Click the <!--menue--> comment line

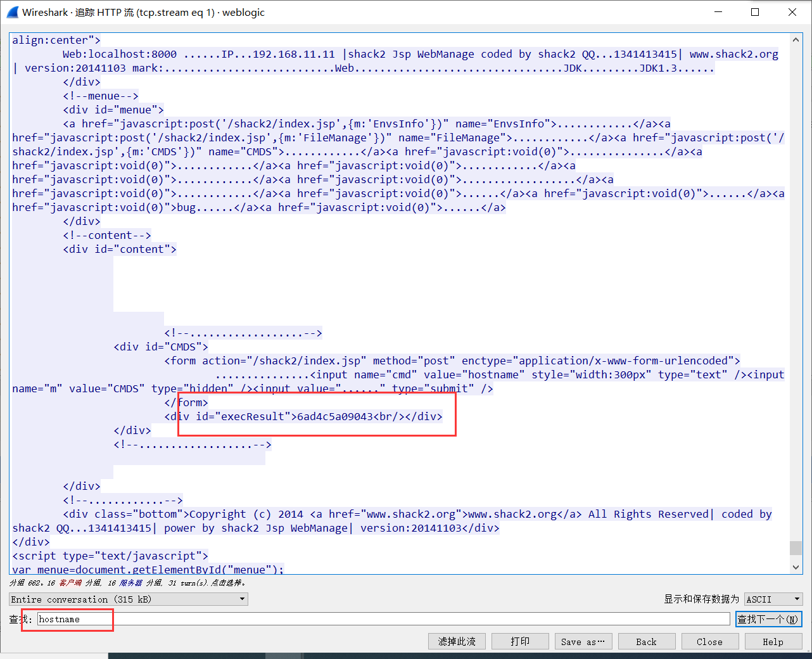101,96
